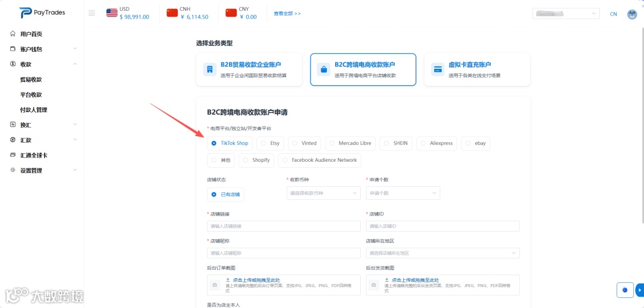Open the 店铺所在地区 region dropdown
The image size is (644, 308).
coord(442,253)
